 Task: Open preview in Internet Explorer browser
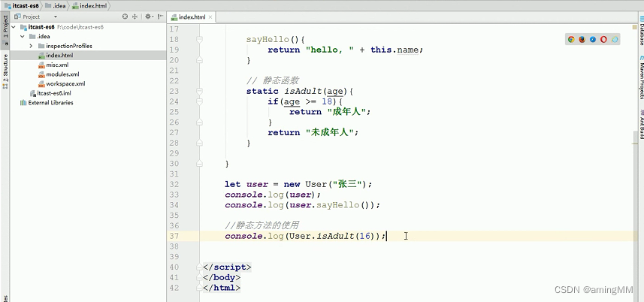click(x=615, y=39)
